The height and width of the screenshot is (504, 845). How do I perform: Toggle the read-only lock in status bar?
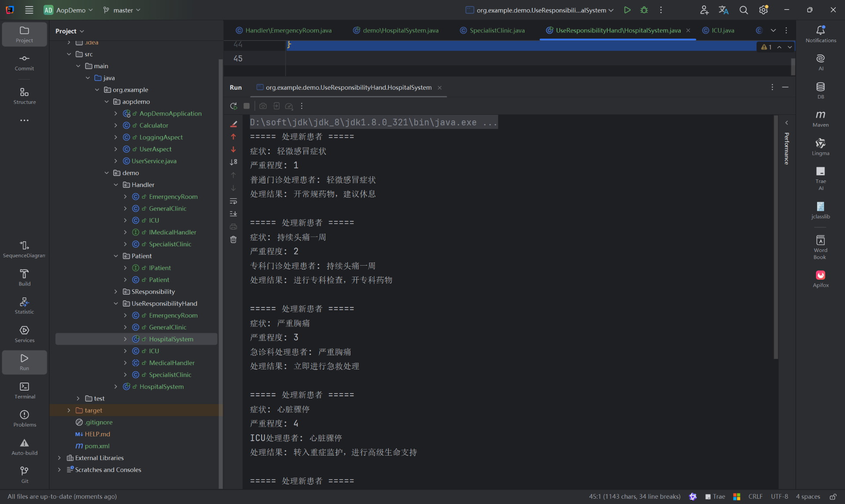point(833,497)
